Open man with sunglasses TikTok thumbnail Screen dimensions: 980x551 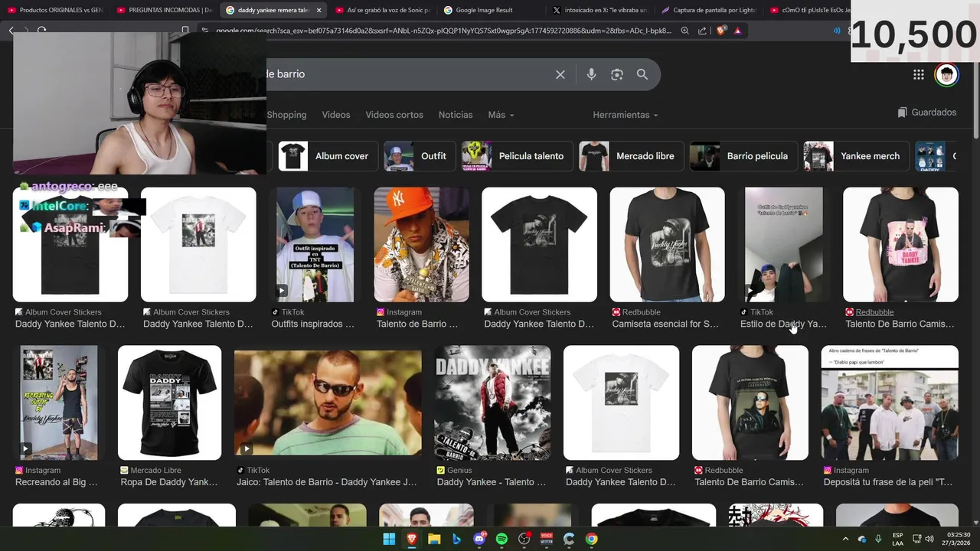[x=328, y=403]
